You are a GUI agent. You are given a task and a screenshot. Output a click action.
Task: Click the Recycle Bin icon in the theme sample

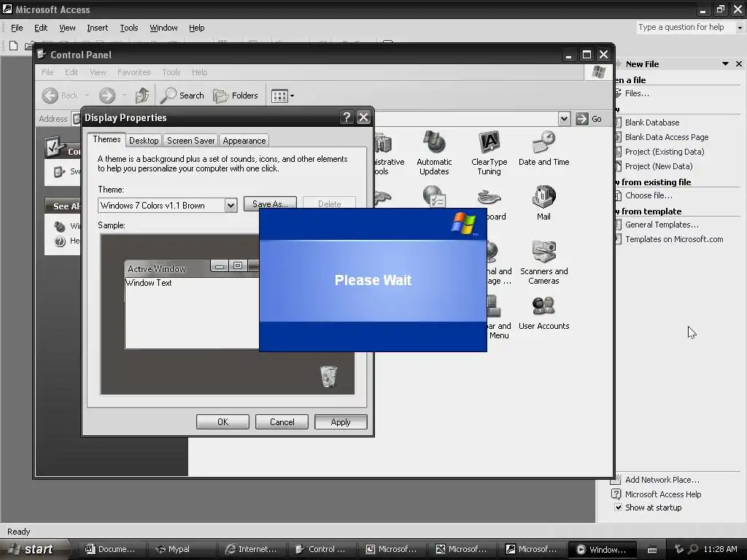pos(328,376)
